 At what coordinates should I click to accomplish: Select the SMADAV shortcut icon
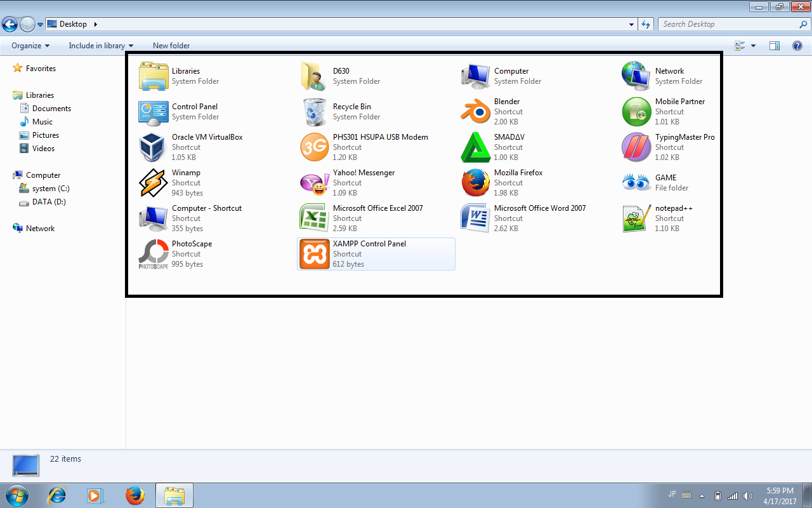pos(476,147)
